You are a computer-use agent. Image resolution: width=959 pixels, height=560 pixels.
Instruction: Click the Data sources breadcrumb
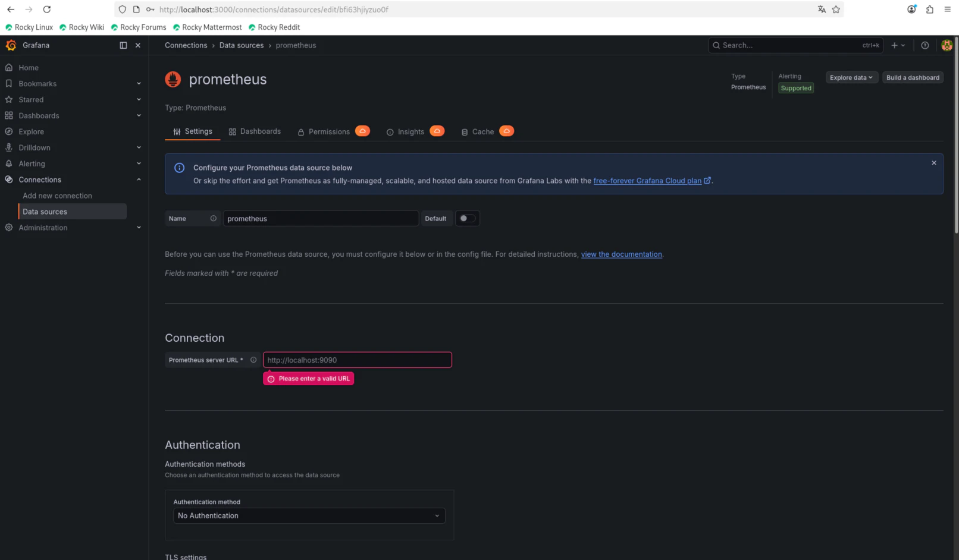pos(241,45)
